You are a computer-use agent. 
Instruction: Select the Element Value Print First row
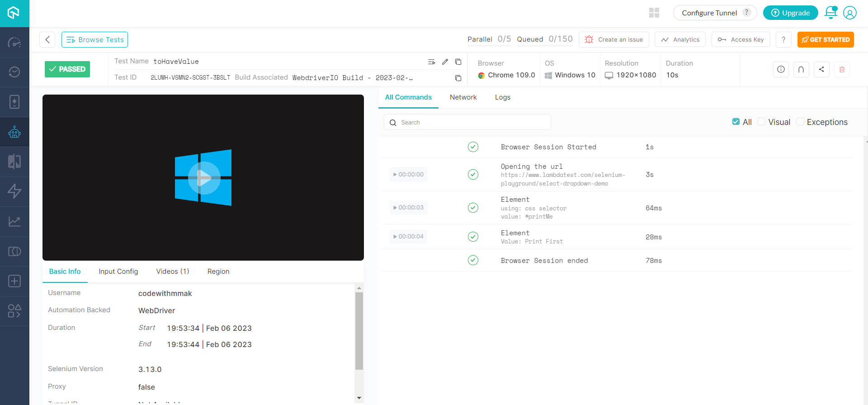coord(616,237)
